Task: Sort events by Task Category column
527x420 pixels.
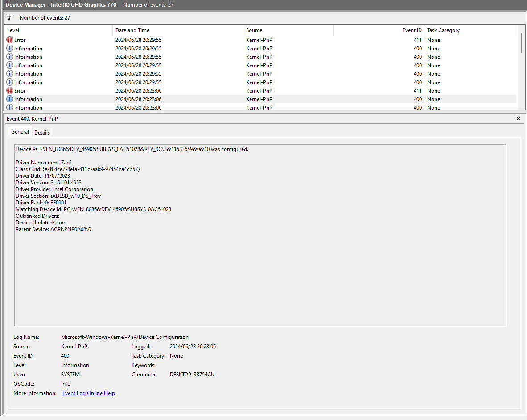Action: tap(443, 30)
